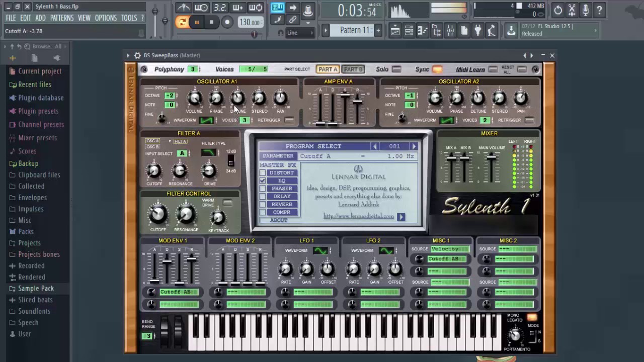Open the OPTIONS menu

tap(106, 18)
